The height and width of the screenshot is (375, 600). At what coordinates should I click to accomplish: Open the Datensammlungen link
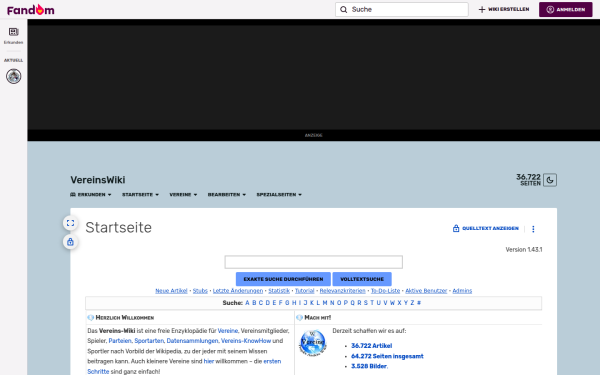192,341
